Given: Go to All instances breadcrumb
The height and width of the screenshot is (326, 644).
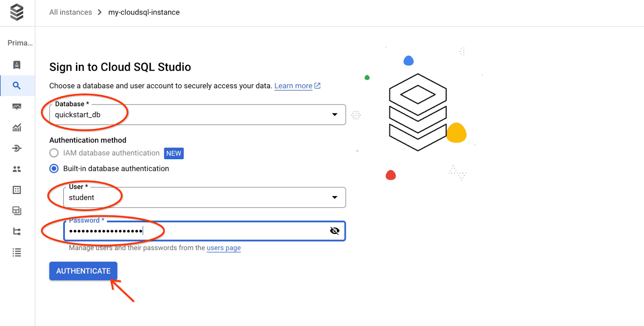Looking at the screenshot, I should [70, 12].
